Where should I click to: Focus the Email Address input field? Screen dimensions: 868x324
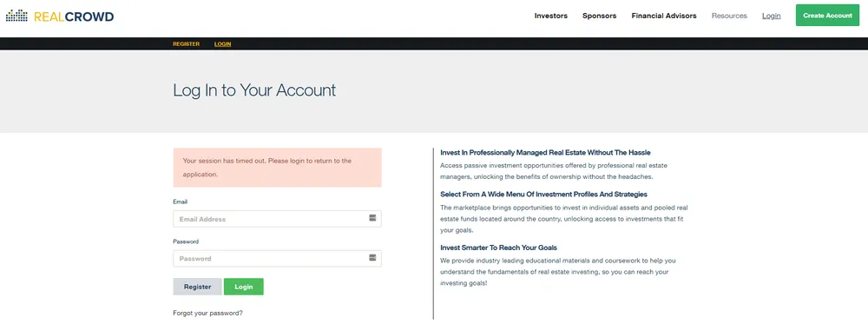(x=277, y=219)
